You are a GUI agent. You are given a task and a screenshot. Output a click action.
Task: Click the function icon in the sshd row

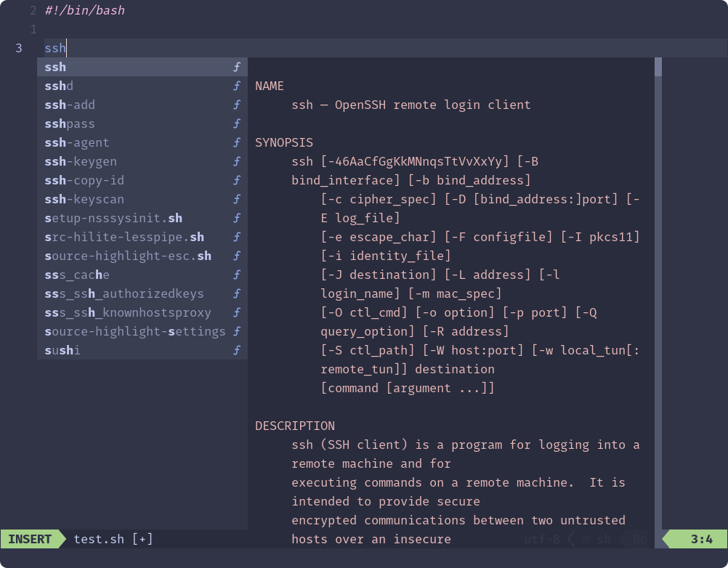click(x=237, y=86)
